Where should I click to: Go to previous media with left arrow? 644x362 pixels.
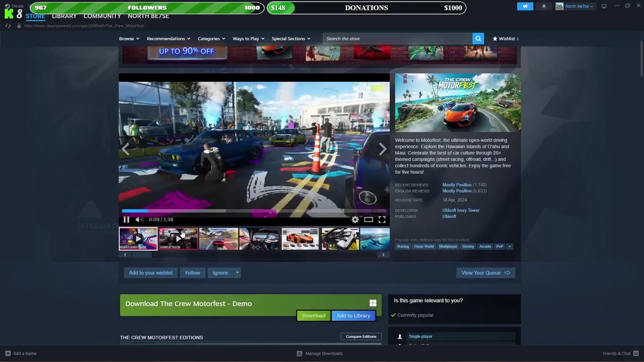pos(125,149)
